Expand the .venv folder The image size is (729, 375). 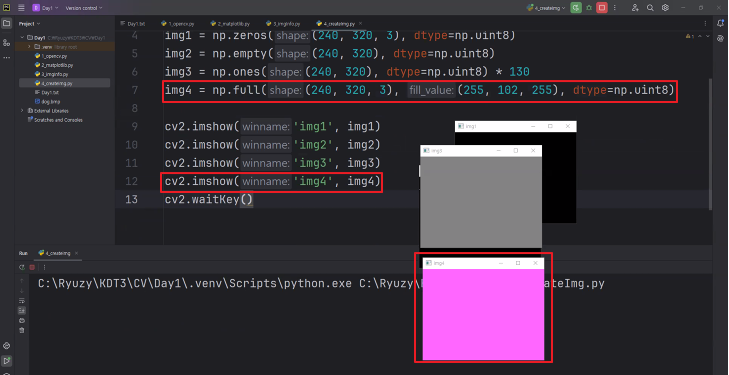pyautogui.click(x=29, y=46)
